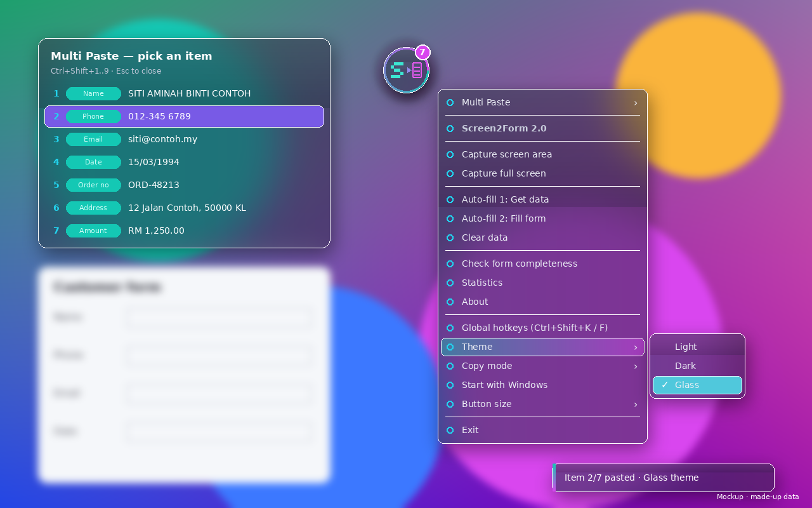Pick the Date tag pill

point(93,162)
